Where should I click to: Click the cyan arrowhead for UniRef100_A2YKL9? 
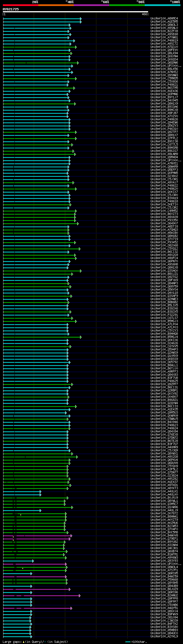[x=31, y=637]
